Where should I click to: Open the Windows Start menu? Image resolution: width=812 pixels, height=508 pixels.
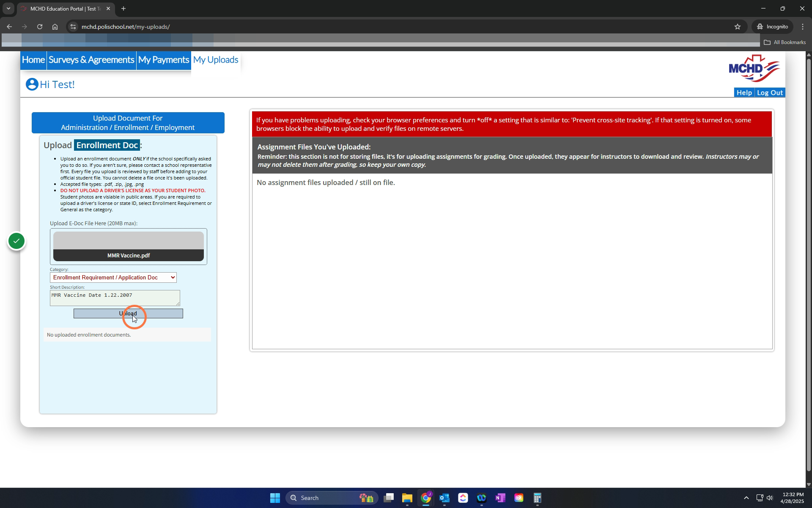275,498
